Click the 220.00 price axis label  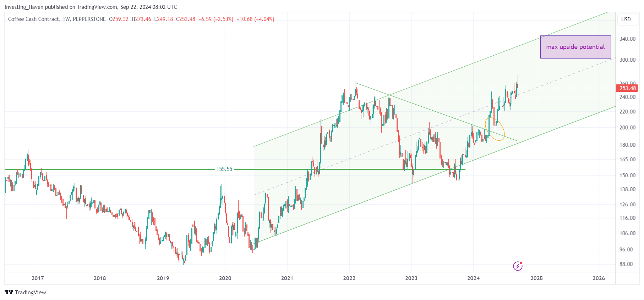point(627,112)
